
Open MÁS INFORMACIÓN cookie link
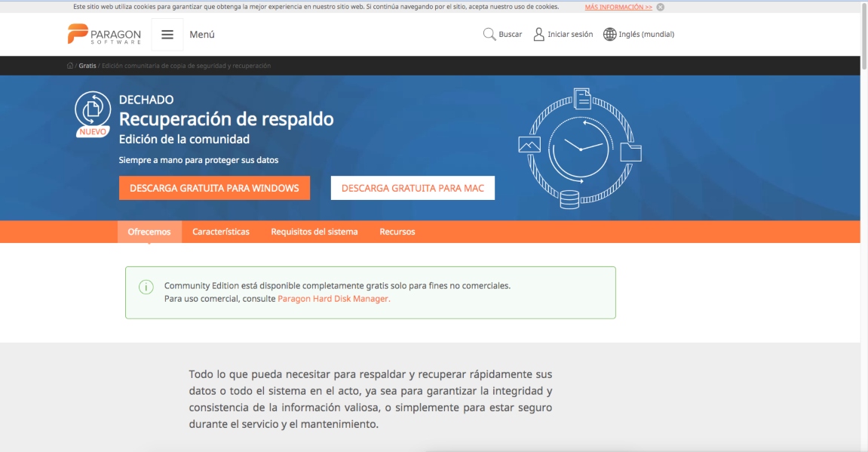tap(618, 8)
